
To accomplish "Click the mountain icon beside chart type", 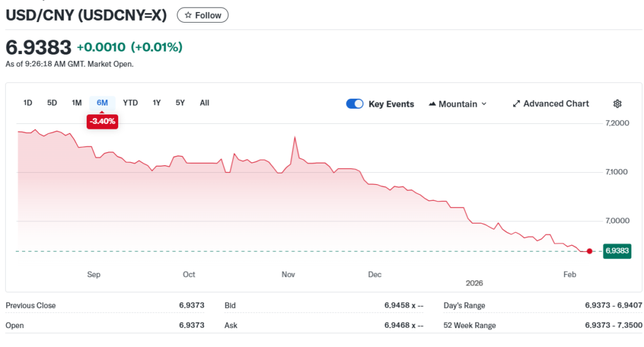I will click(433, 104).
